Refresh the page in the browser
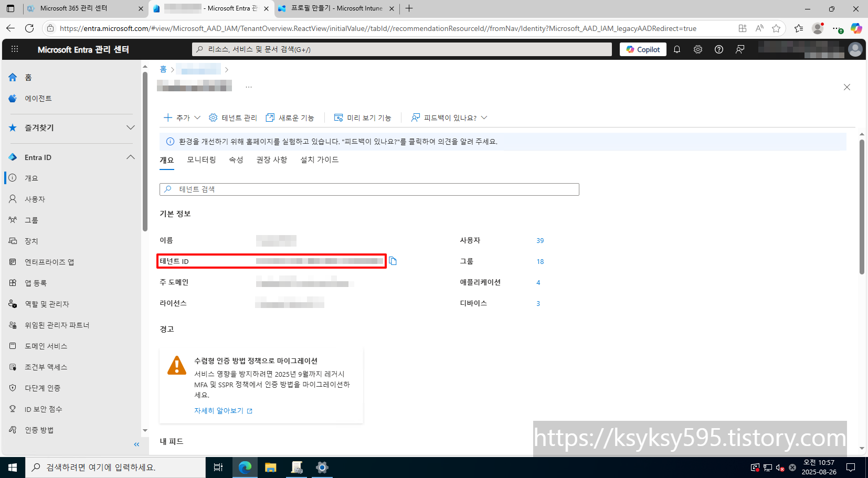This screenshot has width=868, height=478. tap(29, 28)
